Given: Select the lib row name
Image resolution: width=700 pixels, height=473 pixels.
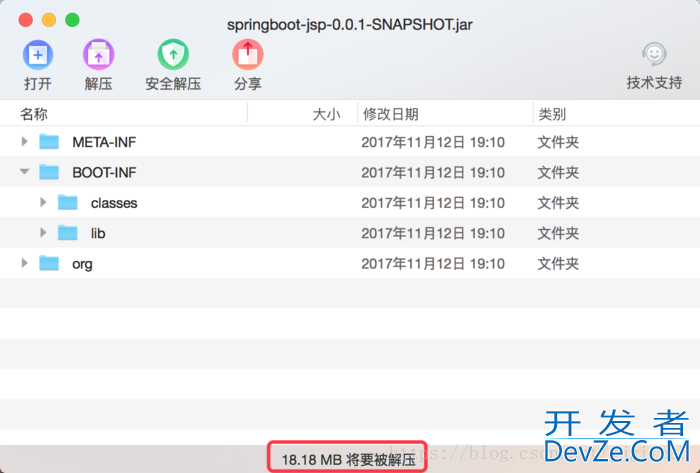Looking at the screenshot, I should point(98,233).
